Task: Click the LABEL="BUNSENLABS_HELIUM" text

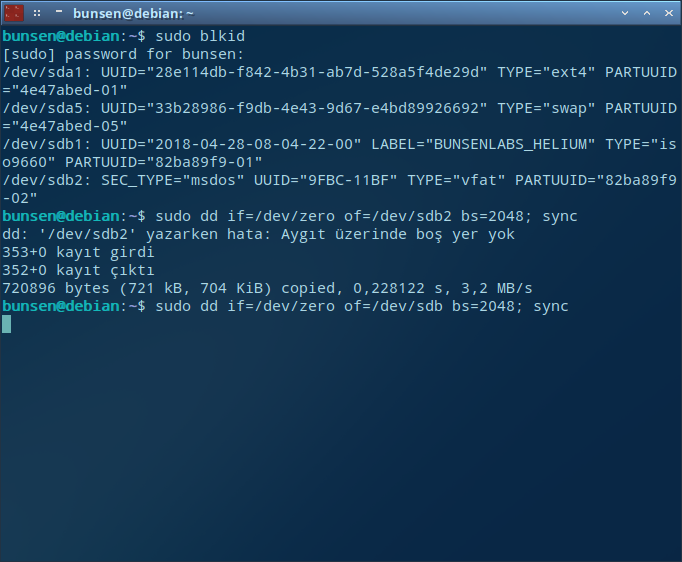Action: click(483, 144)
